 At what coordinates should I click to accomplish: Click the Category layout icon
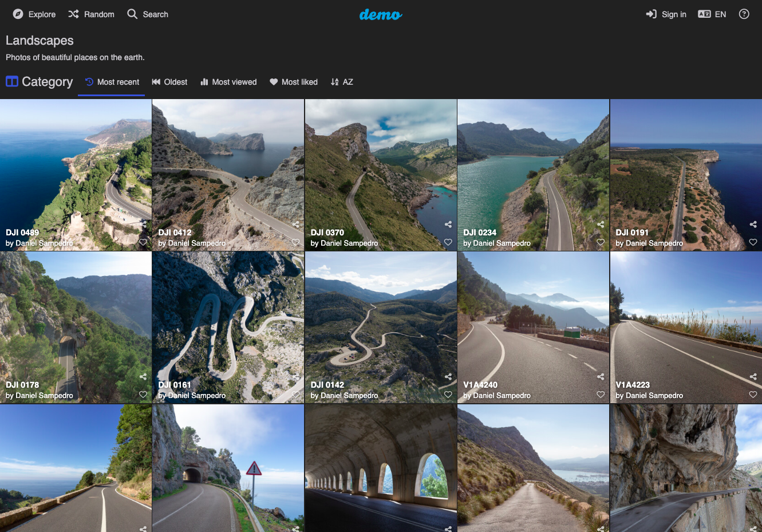(12, 81)
